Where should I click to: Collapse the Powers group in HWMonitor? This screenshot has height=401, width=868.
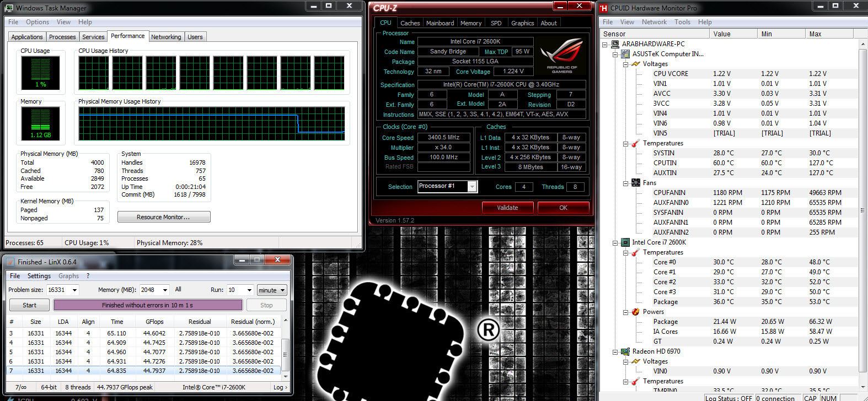626,312
